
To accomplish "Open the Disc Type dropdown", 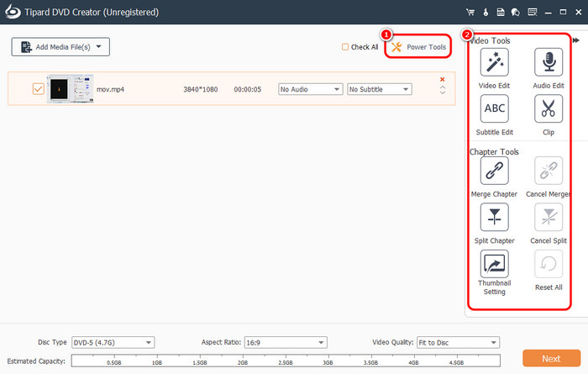I will coord(113,342).
